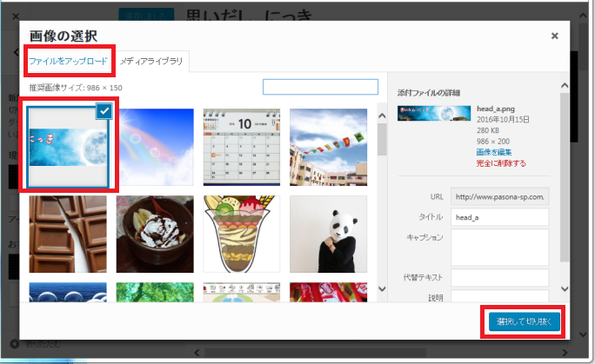The height and width of the screenshot is (364, 595).
Task: Uncheck the selected head_a header thumbnail checkmark
Action: click(104, 110)
